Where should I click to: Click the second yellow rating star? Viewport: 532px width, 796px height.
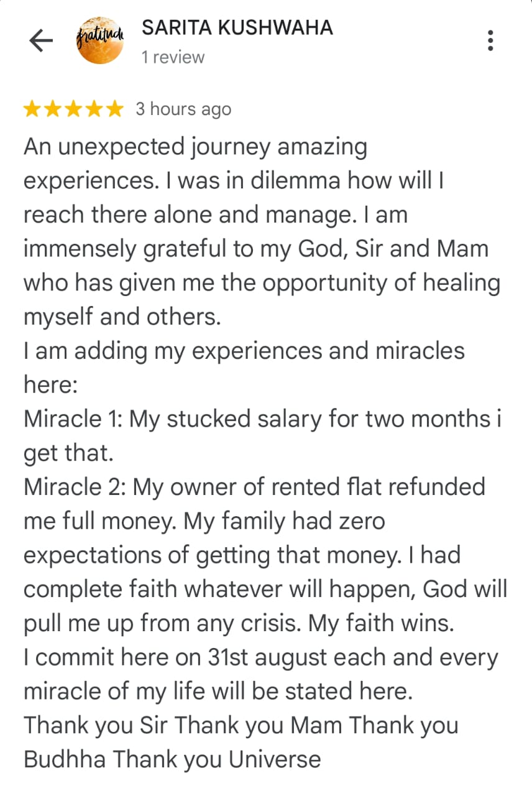click(x=53, y=109)
